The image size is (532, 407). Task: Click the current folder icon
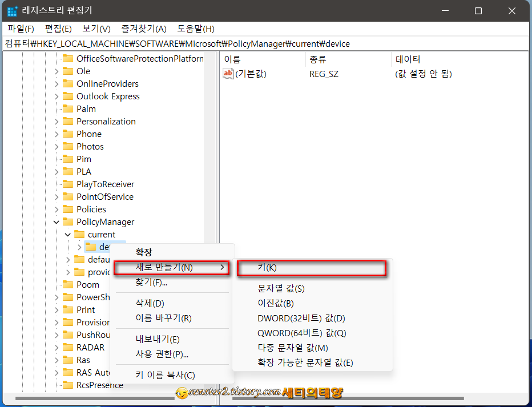(80, 234)
